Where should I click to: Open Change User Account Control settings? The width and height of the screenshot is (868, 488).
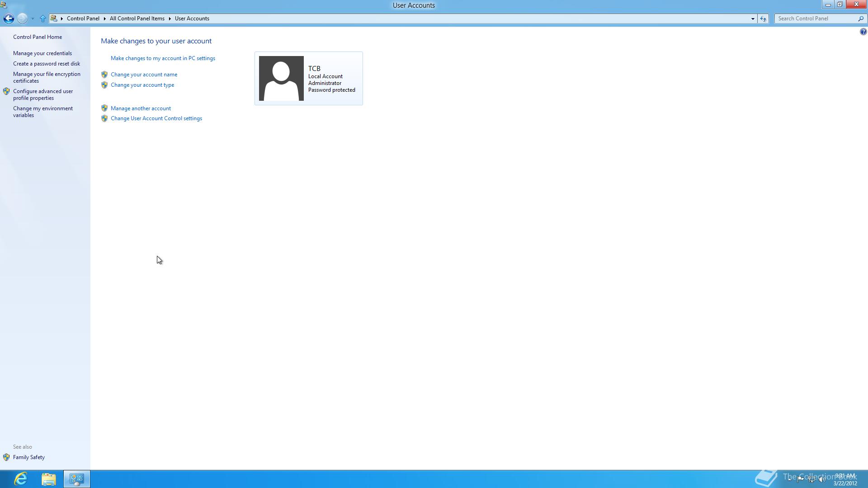click(x=156, y=118)
